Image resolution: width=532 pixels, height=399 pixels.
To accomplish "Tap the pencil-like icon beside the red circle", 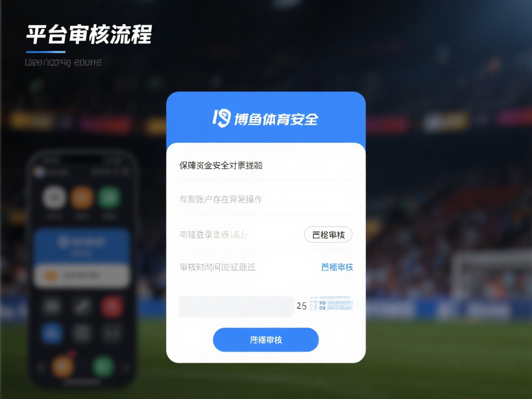I will point(82,307).
